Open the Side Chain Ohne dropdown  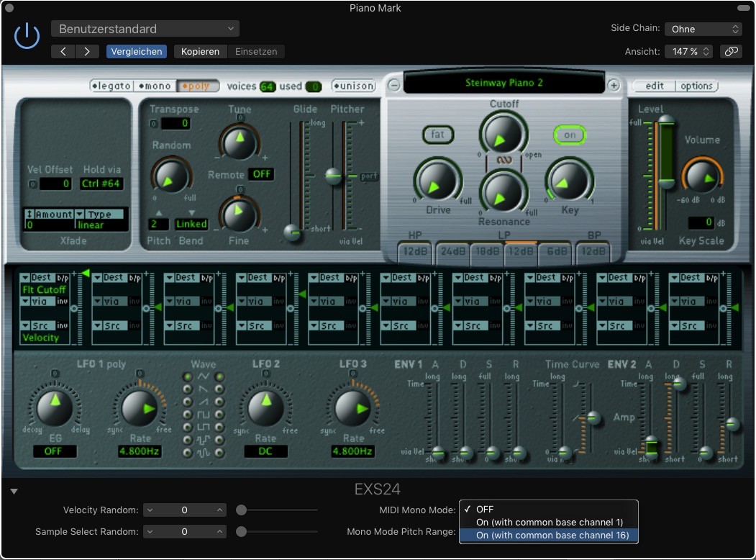(x=703, y=29)
